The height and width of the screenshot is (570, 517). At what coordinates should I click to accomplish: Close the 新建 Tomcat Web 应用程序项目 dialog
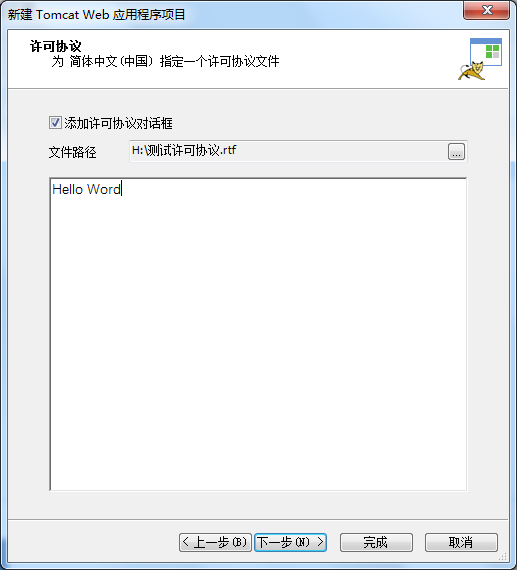point(486,10)
